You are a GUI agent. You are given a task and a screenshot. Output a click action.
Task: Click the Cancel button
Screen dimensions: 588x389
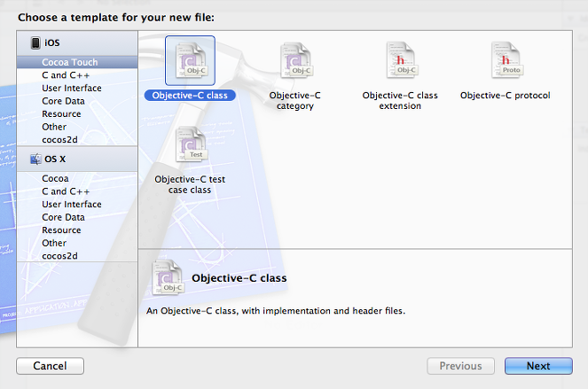[x=50, y=366]
